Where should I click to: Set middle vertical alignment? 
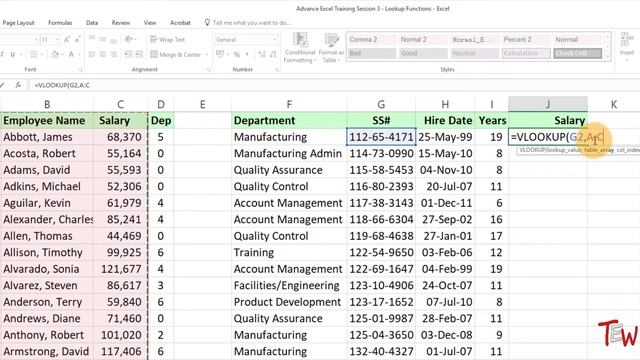coord(103,39)
